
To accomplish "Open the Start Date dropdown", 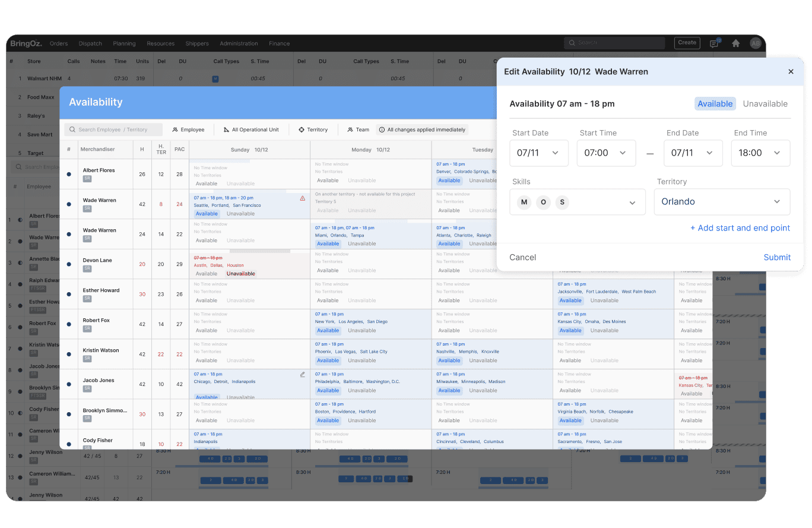I will 539,153.
